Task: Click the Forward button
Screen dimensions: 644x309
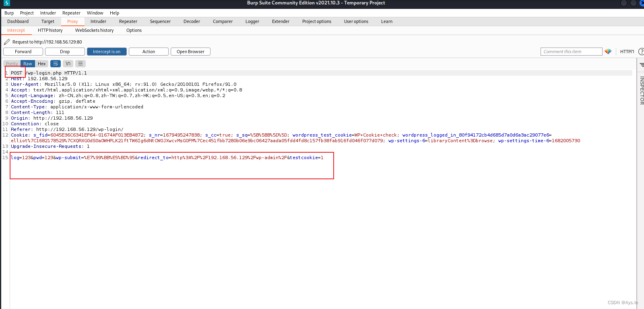Action: (x=23, y=52)
